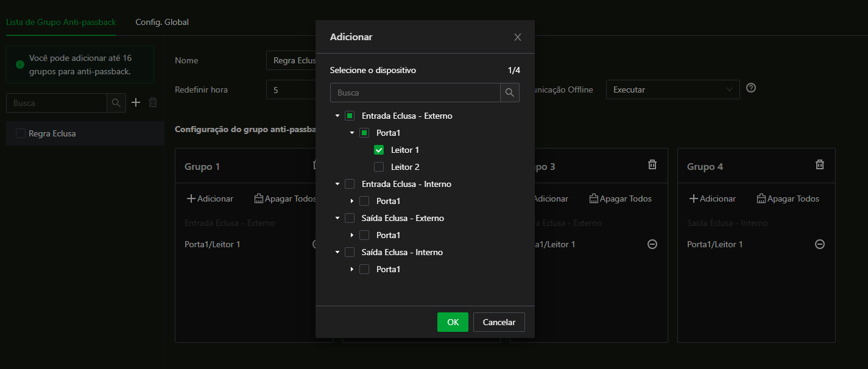
Task: Click plus icon to add anti-passback group
Action: tap(136, 102)
